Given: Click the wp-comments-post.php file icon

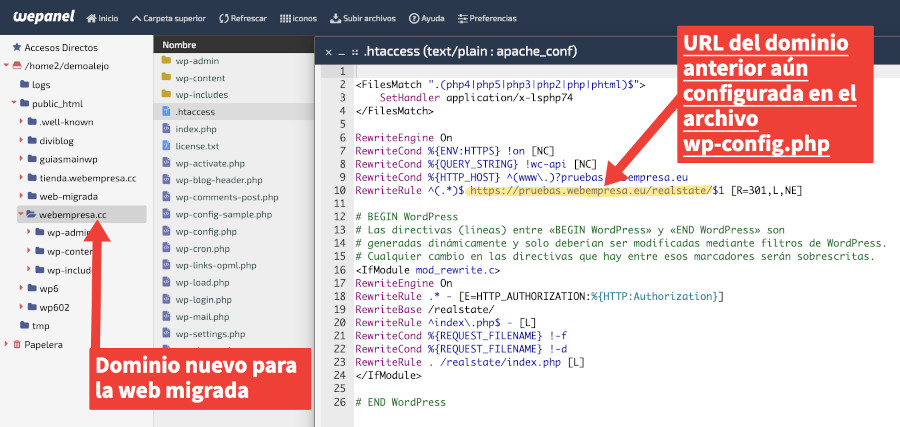Looking at the screenshot, I should (166, 197).
